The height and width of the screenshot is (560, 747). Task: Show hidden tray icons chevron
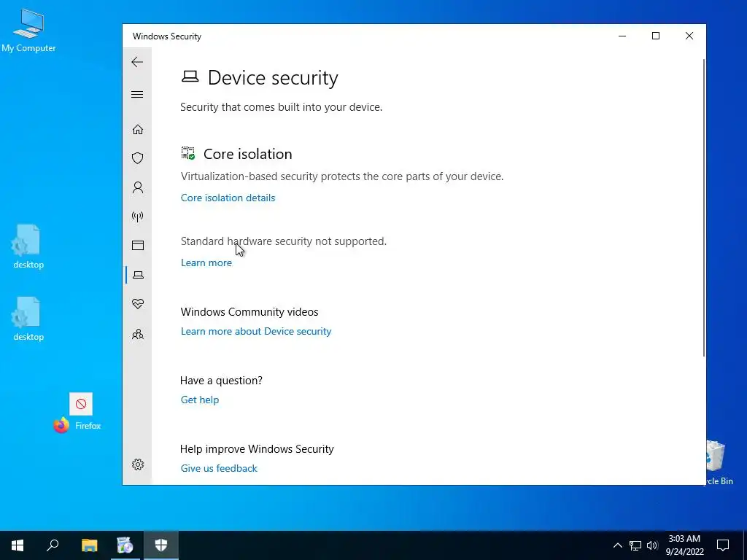pos(617,545)
